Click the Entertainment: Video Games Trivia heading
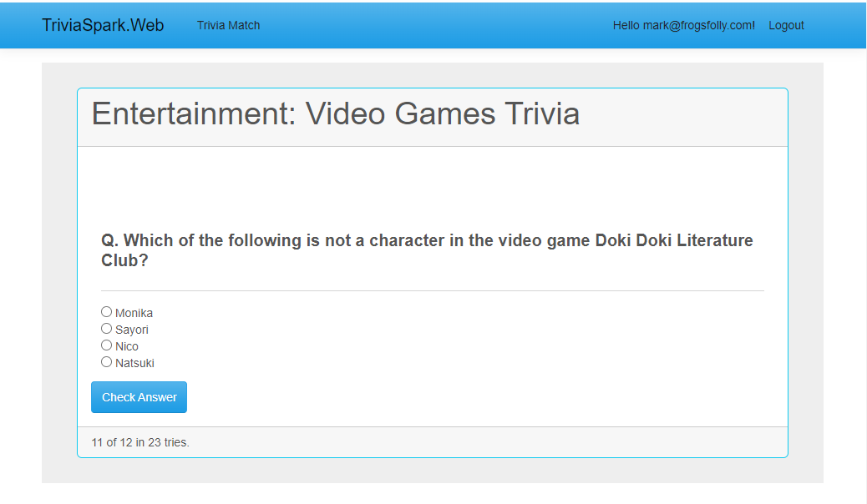Image resolution: width=867 pixels, height=504 pixels. pos(335,113)
